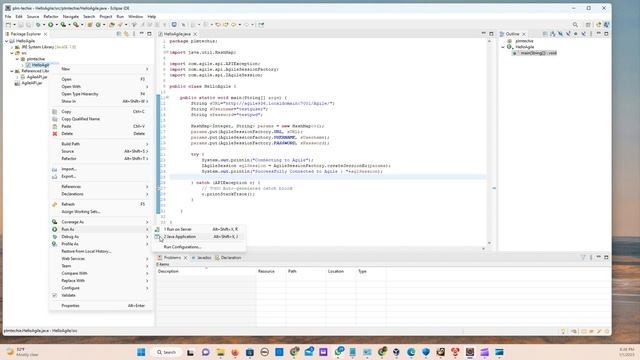Switch to the Javadoc tab

click(202, 258)
